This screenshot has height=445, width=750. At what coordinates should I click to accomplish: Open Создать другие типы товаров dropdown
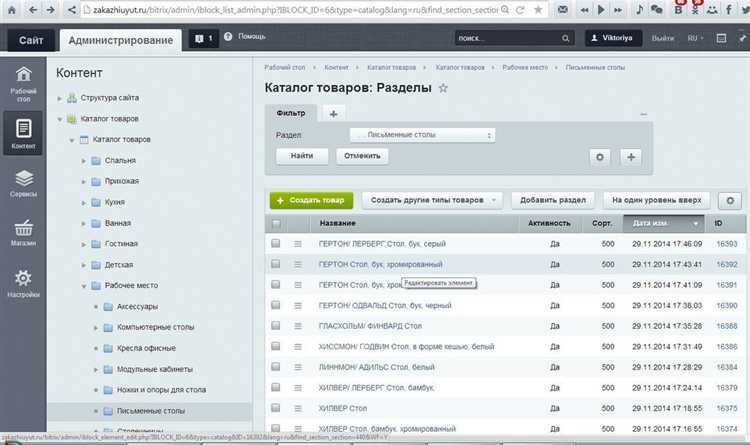click(432, 200)
